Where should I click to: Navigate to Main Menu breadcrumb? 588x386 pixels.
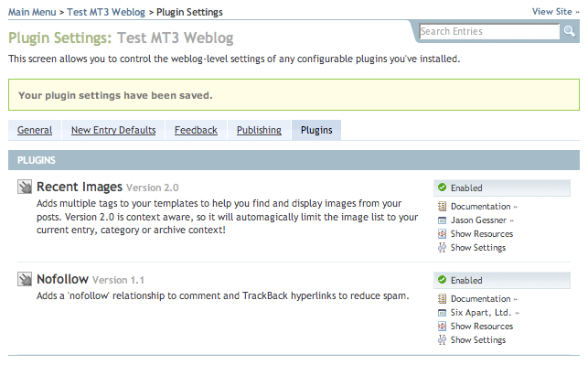(x=33, y=12)
